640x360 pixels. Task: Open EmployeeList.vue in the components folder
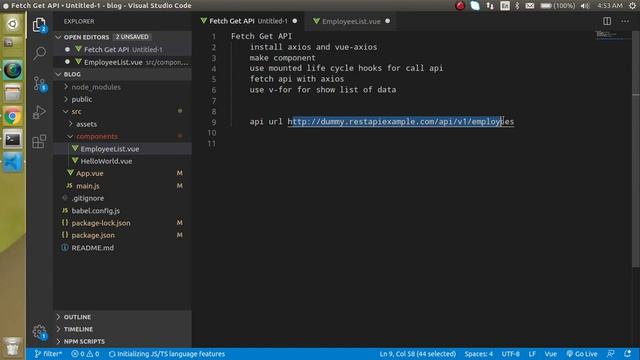pyautogui.click(x=122, y=149)
